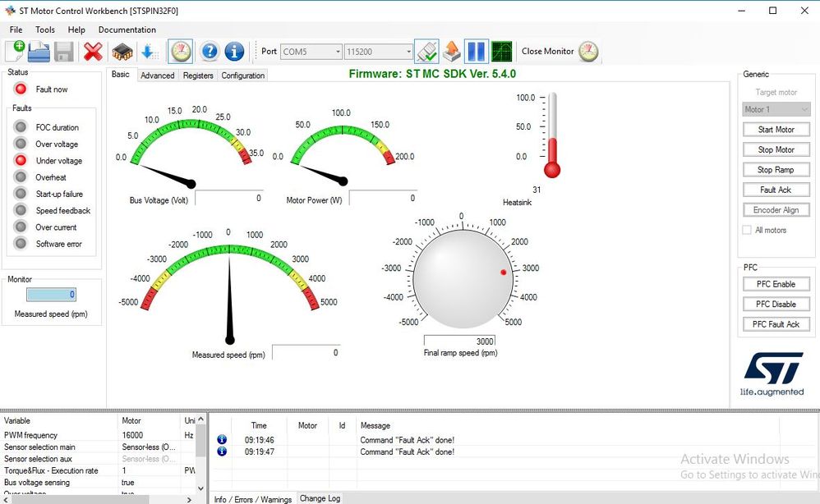Click the Under voltage red fault LED
This screenshot has width=820, height=504.
coord(21,160)
